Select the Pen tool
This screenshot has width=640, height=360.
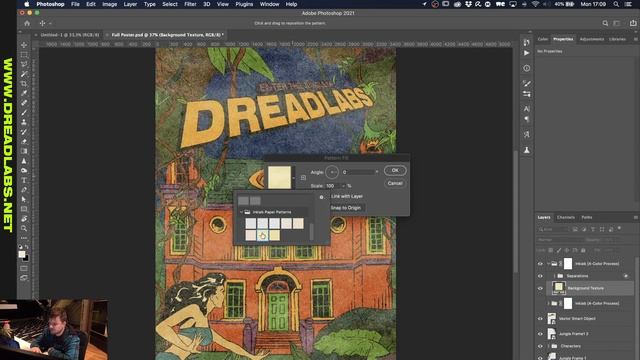[24, 190]
